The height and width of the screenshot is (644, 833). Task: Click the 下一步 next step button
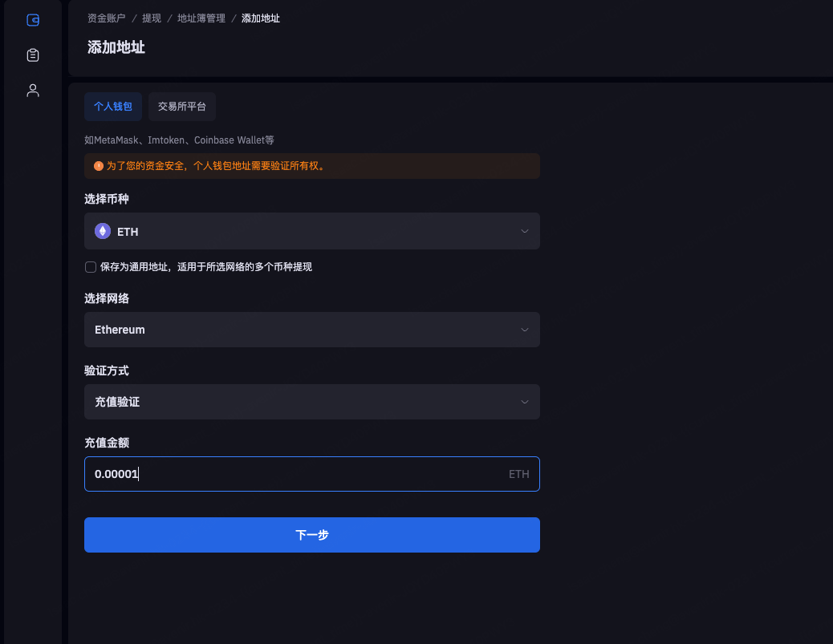(x=311, y=535)
